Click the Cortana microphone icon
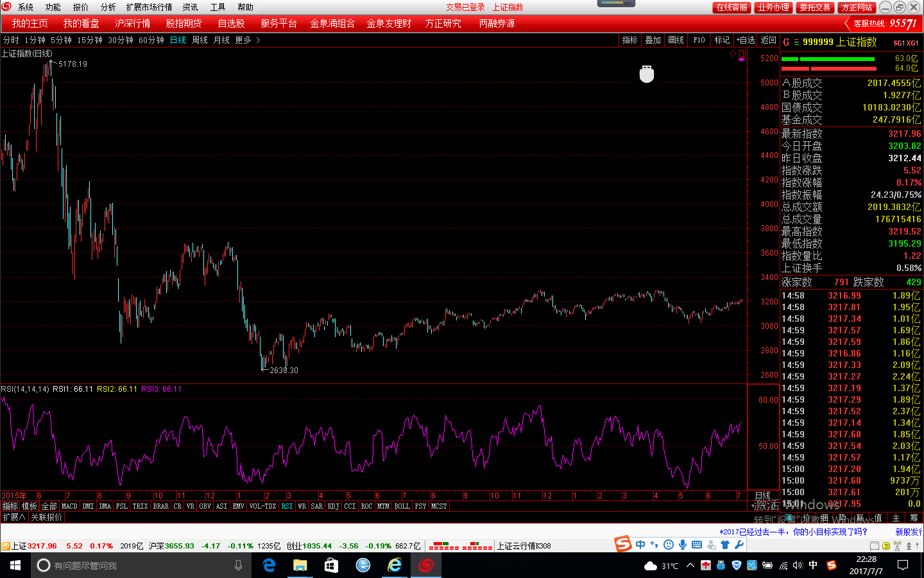 coord(239,565)
